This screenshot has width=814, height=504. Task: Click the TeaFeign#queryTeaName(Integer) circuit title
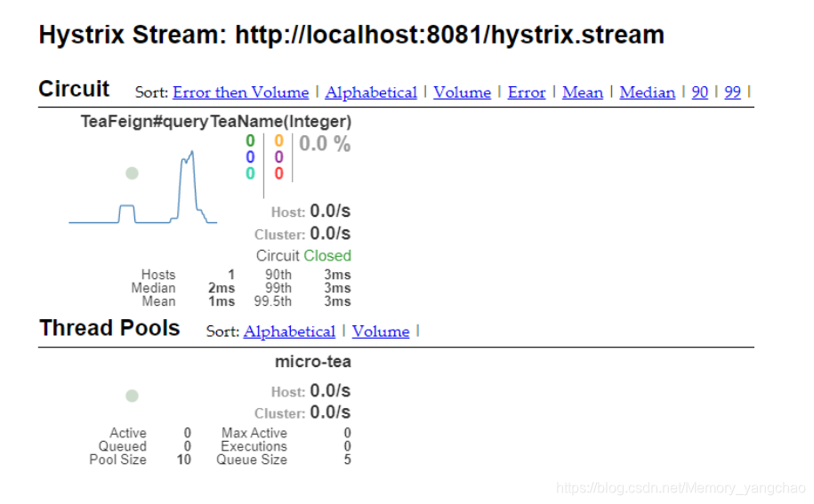coord(216,121)
